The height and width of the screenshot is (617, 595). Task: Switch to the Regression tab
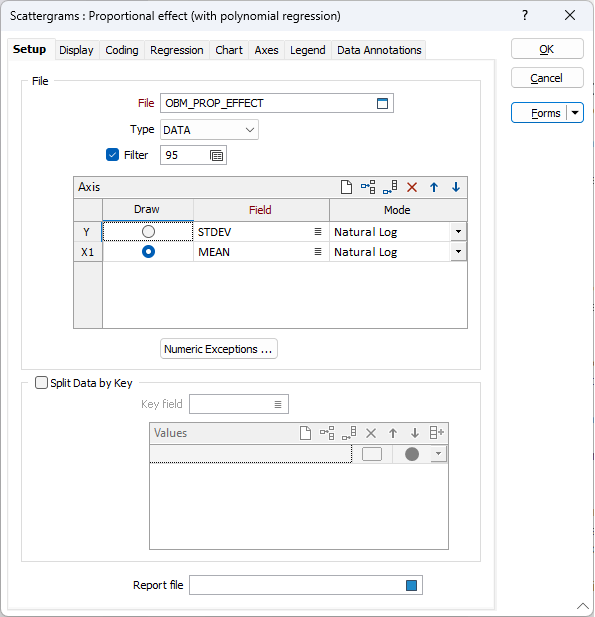[177, 50]
